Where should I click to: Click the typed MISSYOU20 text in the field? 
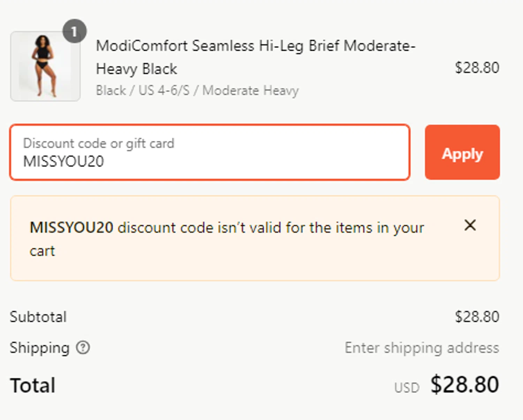(63, 162)
